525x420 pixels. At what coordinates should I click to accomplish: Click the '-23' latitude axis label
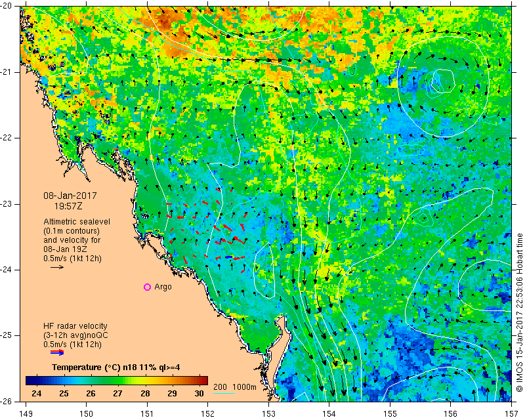point(7,204)
